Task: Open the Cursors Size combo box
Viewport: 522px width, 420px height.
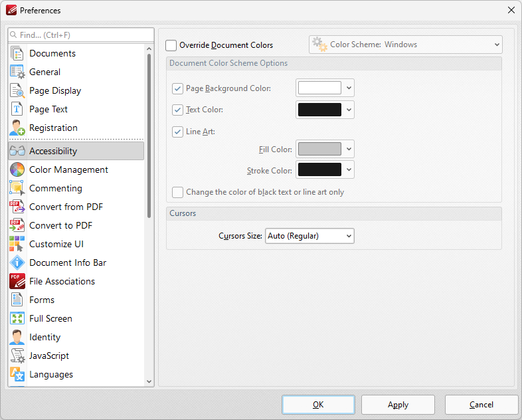Action: (x=309, y=236)
